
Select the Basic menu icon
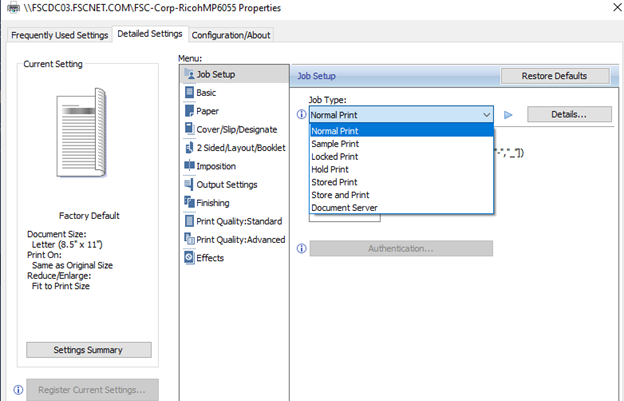tap(189, 93)
